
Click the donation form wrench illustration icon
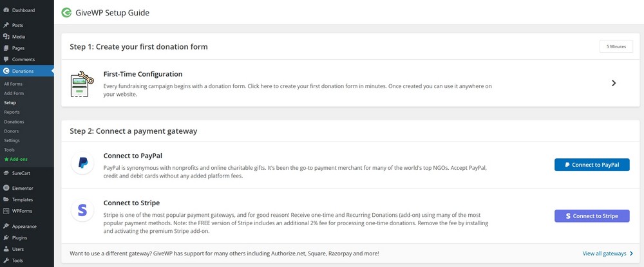click(82, 84)
